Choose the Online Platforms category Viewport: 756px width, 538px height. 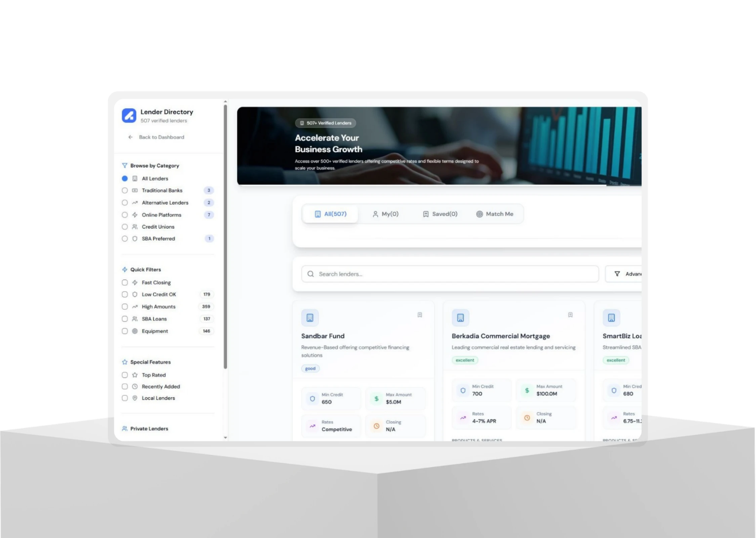[125, 215]
